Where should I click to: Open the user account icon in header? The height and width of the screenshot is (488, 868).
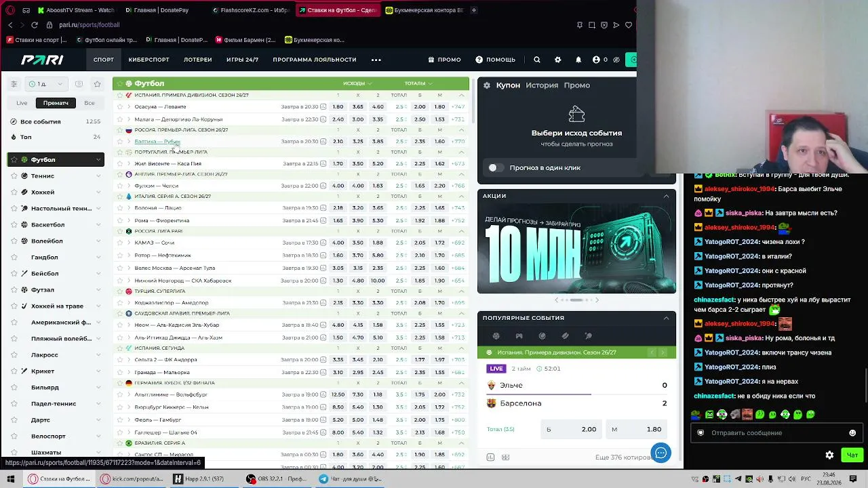coord(596,60)
